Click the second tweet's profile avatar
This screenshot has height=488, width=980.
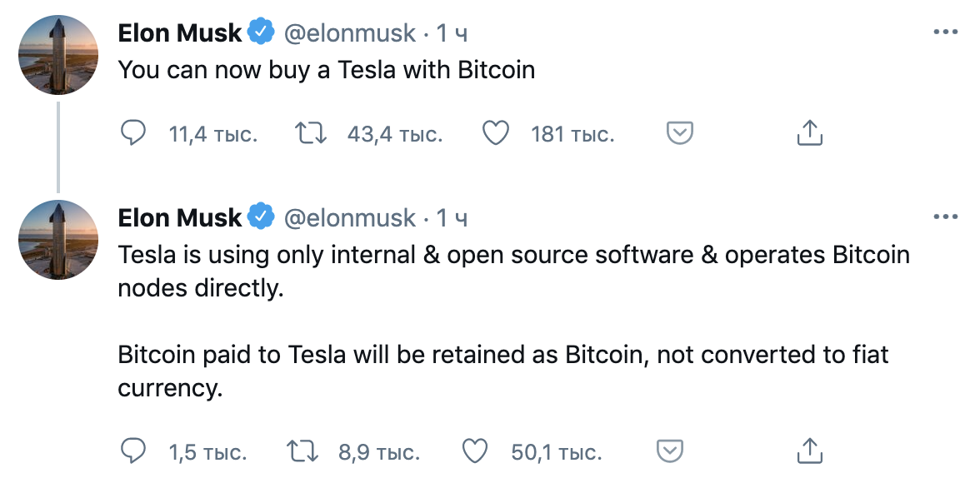coord(58,240)
